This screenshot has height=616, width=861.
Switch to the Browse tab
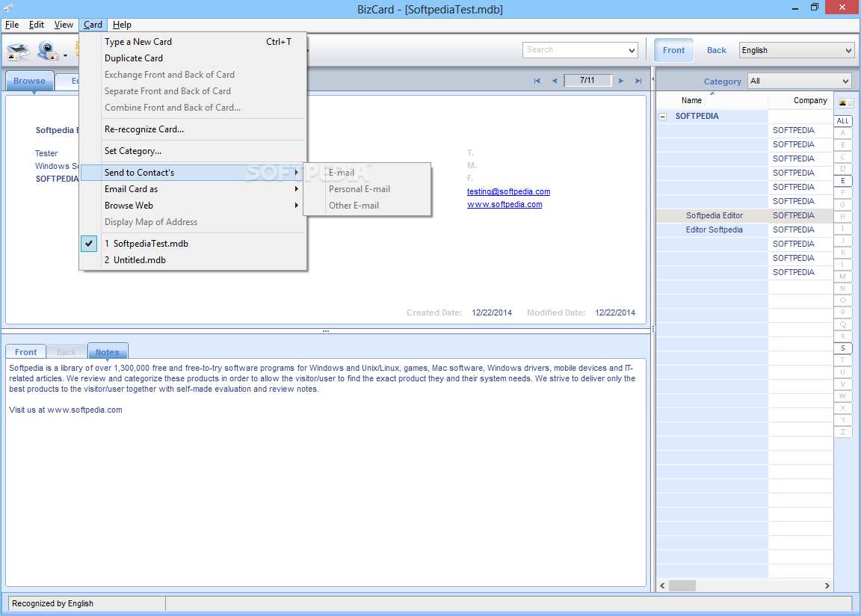coord(30,81)
